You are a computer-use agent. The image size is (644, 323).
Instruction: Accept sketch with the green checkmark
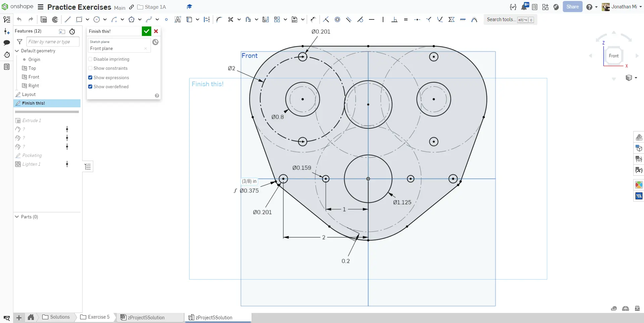[146, 31]
